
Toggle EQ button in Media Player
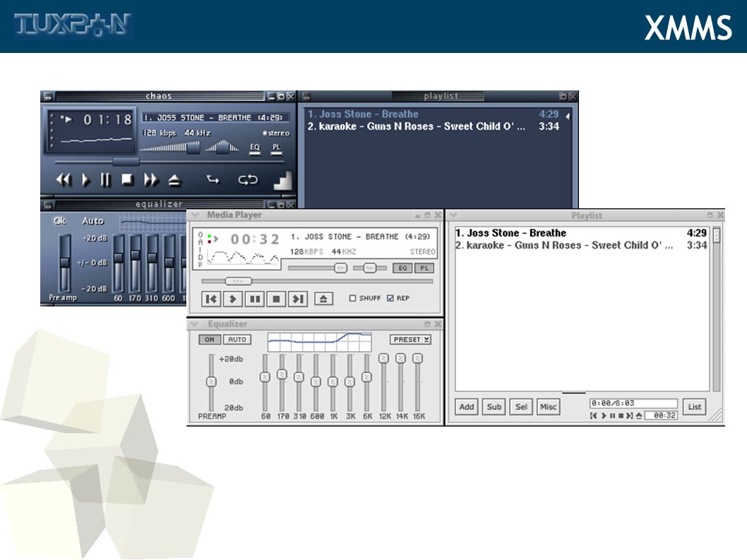click(x=402, y=268)
